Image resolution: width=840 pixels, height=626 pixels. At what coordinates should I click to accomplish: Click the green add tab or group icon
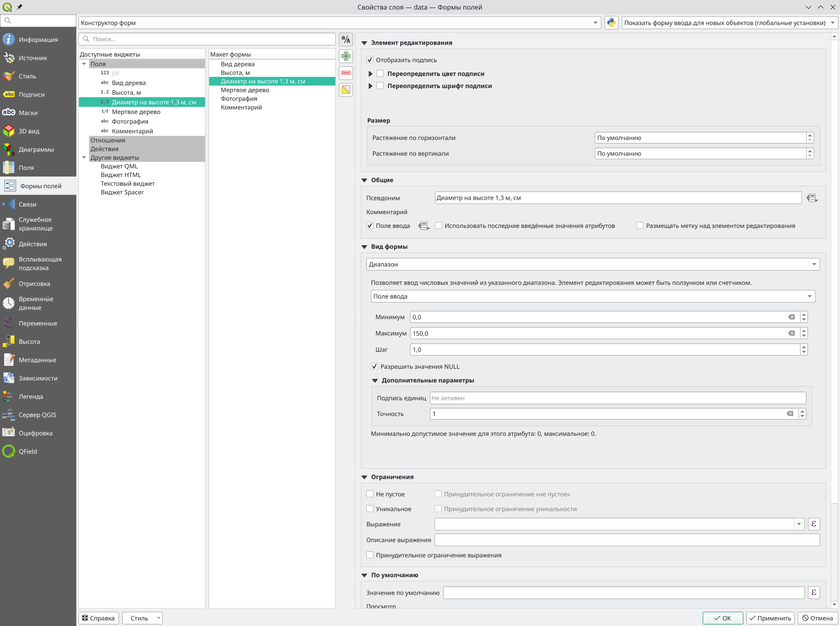pyautogui.click(x=346, y=57)
